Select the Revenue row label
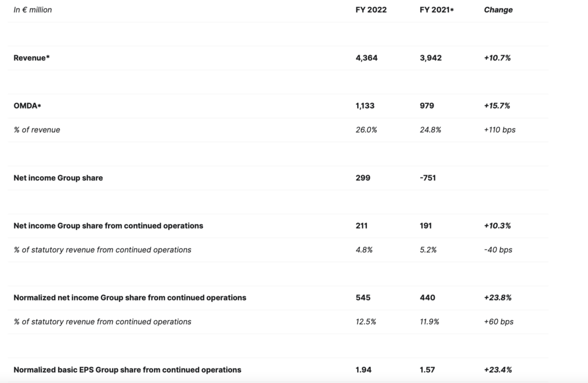588x383 pixels. (x=32, y=58)
